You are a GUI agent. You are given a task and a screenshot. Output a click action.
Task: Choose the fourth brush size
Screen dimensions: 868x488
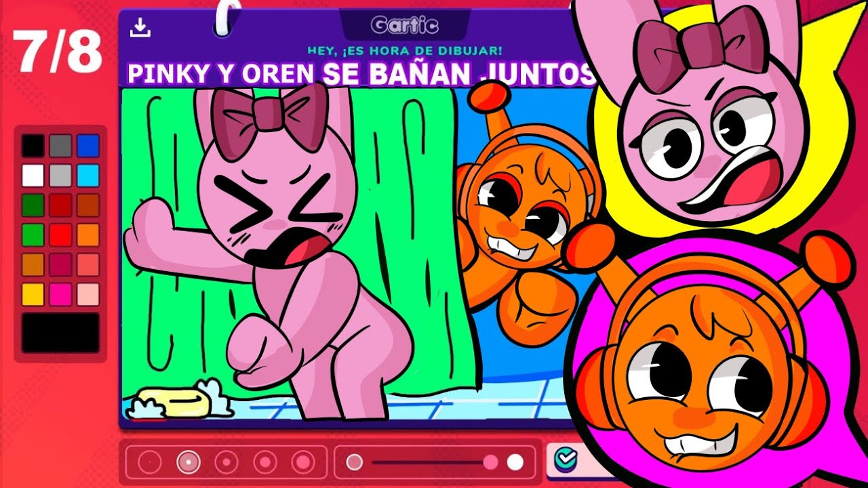click(x=264, y=462)
